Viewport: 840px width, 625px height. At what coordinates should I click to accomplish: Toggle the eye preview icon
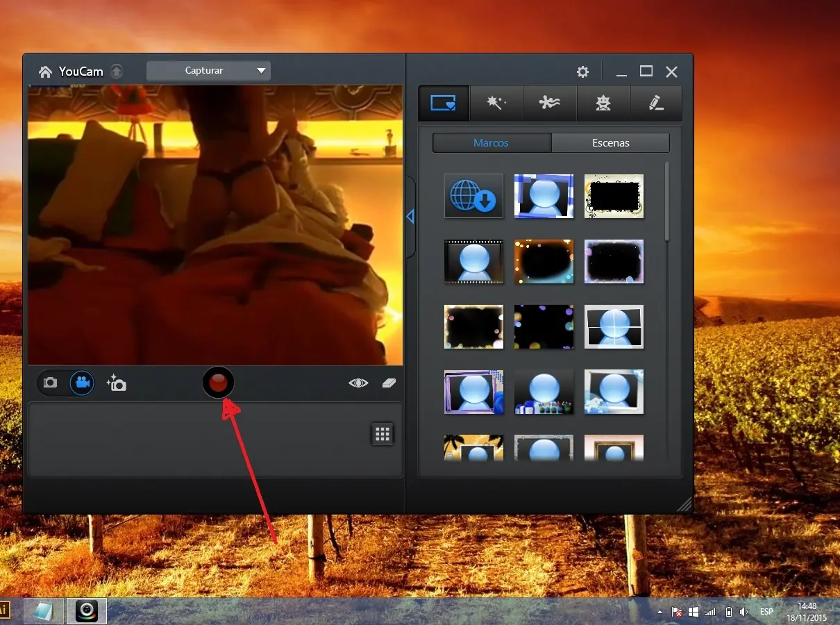[x=358, y=383]
